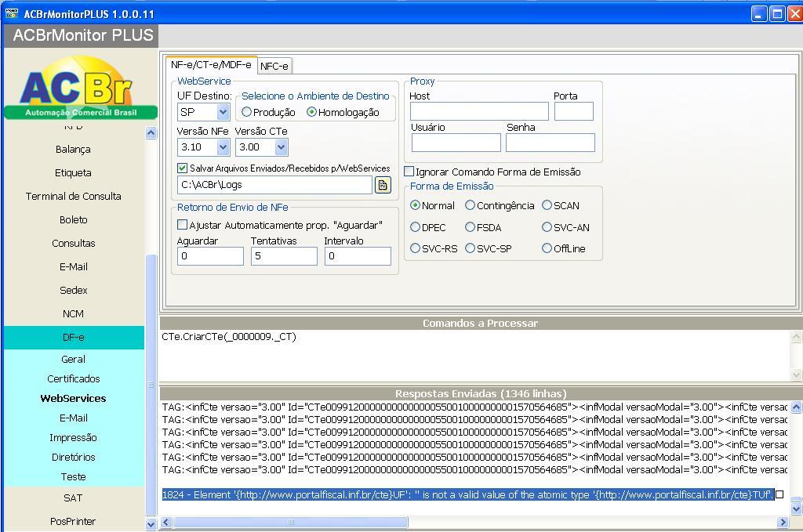Open E-Mail section above Sedex

[x=73, y=267]
